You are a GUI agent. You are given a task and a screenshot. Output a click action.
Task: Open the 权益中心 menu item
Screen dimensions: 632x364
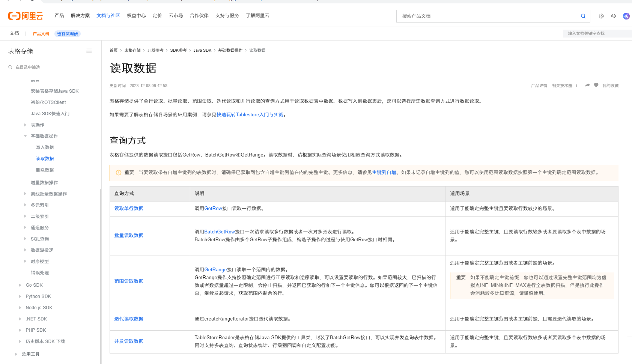coord(136,16)
